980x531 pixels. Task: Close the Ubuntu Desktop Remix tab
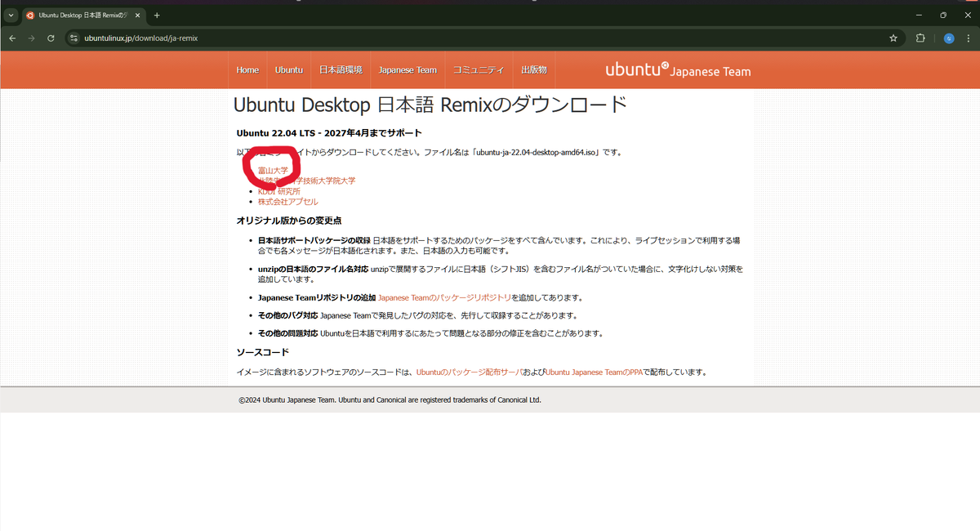pyautogui.click(x=136, y=15)
